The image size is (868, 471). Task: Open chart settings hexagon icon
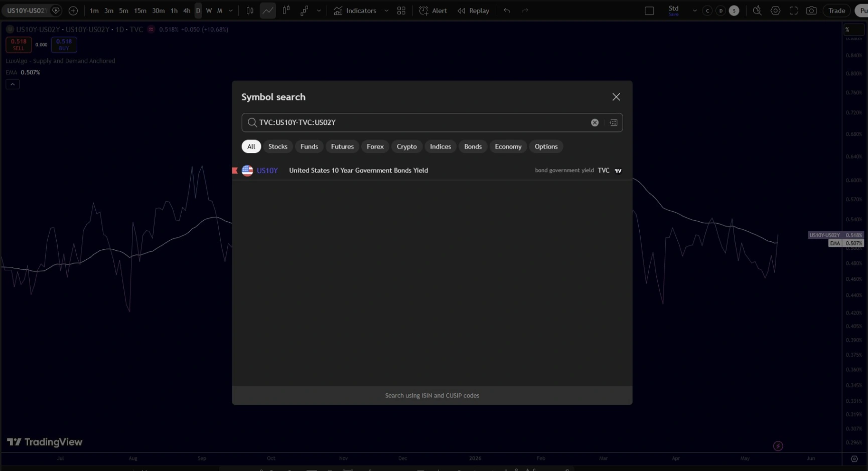(x=775, y=11)
